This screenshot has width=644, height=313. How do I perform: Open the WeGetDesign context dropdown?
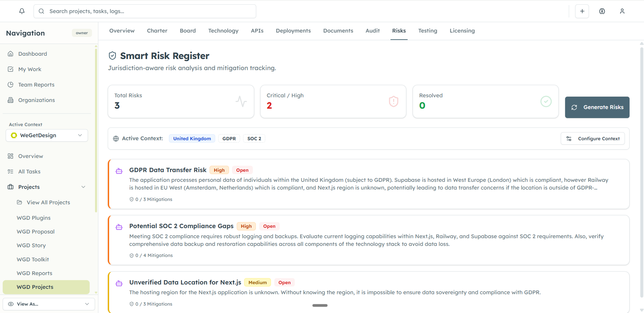click(47, 135)
